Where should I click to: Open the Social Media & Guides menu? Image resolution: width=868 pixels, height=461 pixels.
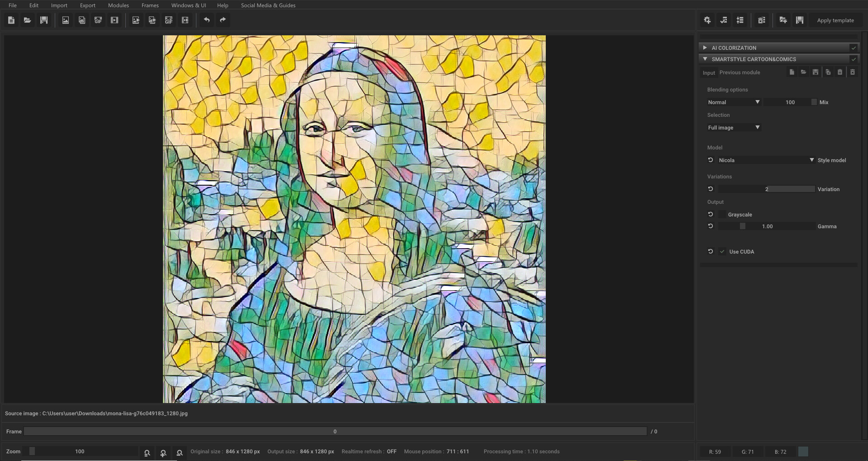click(268, 5)
